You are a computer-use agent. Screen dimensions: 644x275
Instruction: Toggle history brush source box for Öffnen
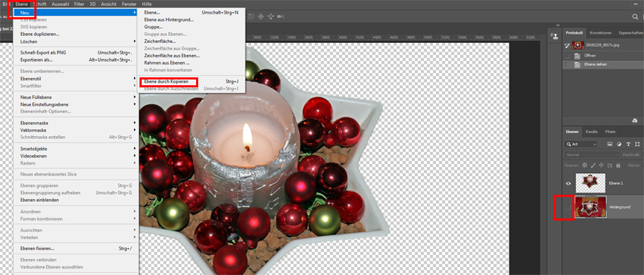[567, 55]
